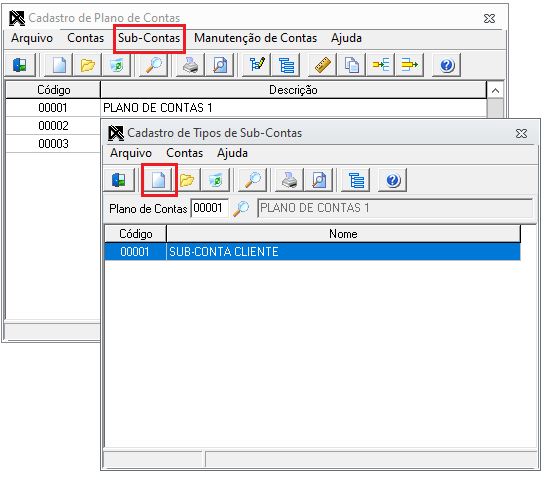Image resolution: width=547 pixels, height=477 pixels.
Task: Open Ajuda menu in Tipos de Sub-Contas window
Action: (232, 153)
